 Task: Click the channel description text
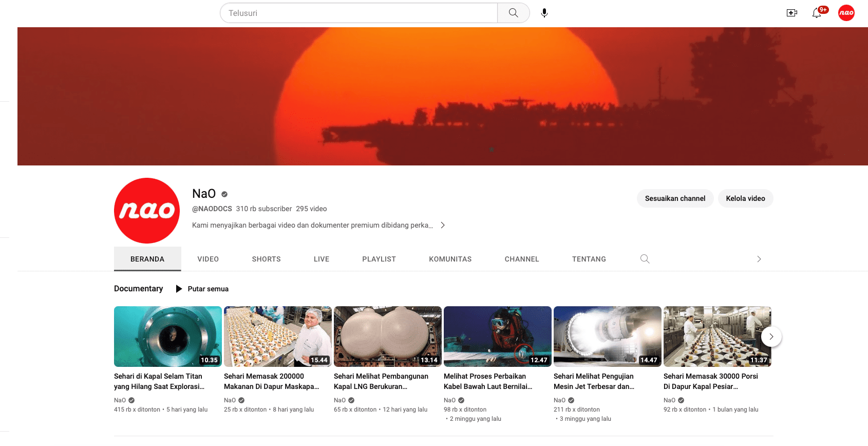(312, 225)
